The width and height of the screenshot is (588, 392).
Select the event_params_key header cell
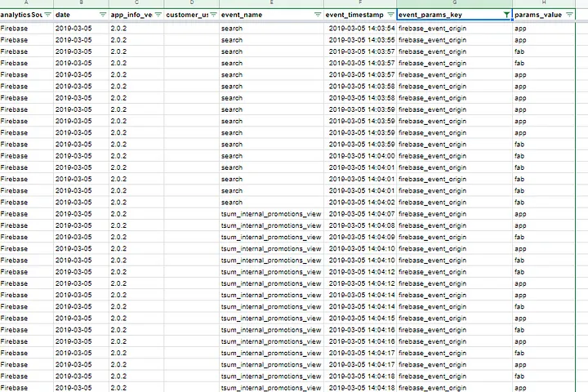tap(455, 15)
